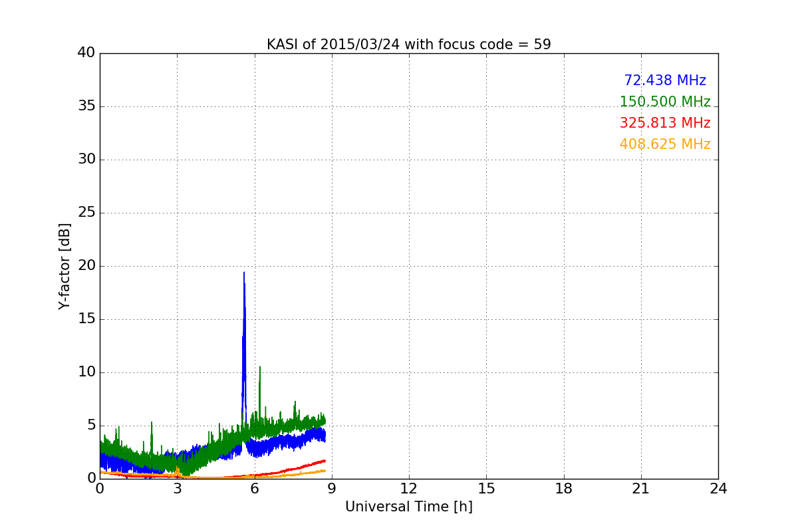Screen dimensions: 798x532
Task: Click the Y-factor [dB] axis label
Action: coord(65,266)
